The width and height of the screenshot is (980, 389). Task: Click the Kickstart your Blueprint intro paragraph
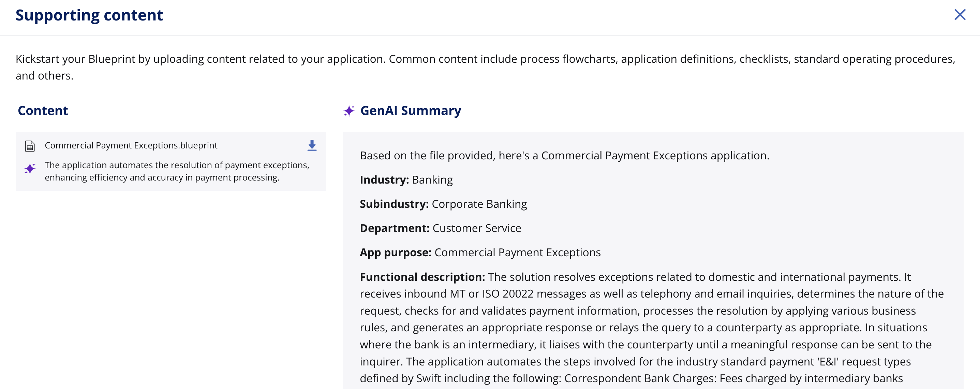485,59
